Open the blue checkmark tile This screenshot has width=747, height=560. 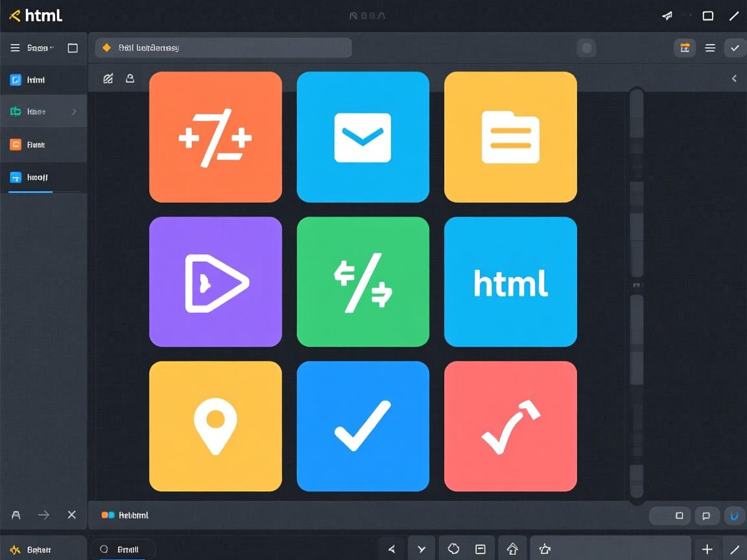coord(362,426)
